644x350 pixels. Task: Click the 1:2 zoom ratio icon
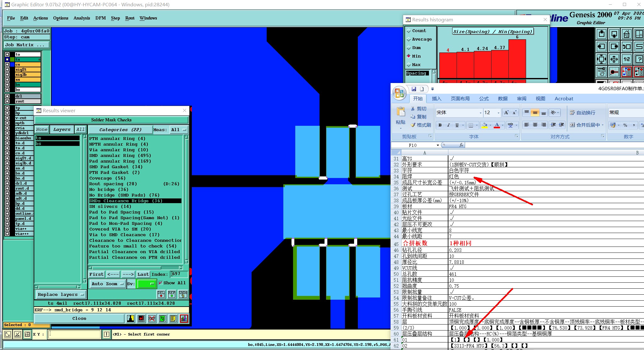[626, 59]
